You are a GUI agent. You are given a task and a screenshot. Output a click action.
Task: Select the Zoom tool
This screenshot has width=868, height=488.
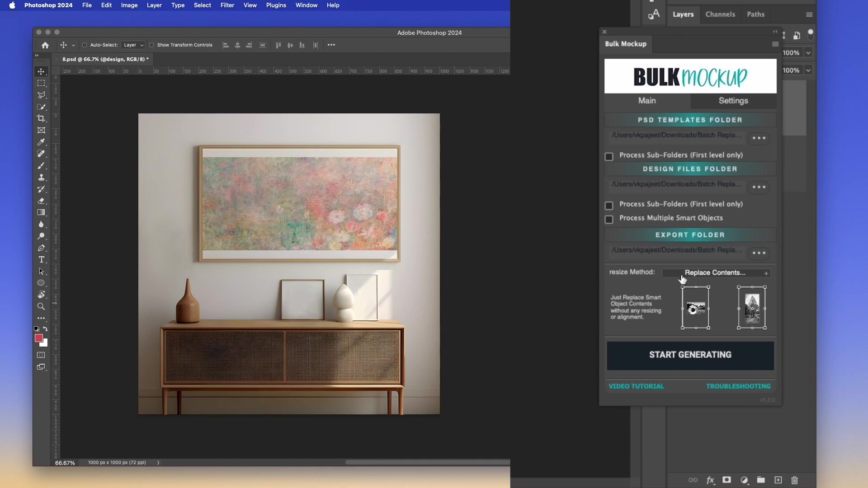pos(41,306)
